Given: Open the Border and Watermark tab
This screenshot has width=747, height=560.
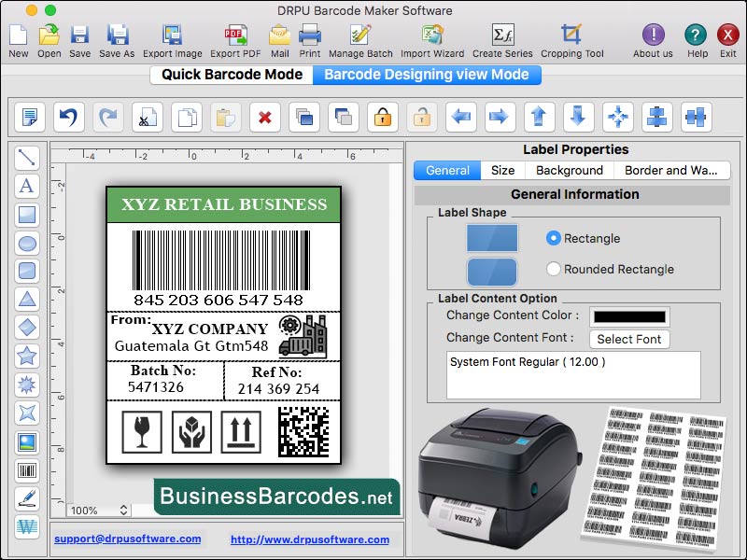Looking at the screenshot, I should click(x=671, y=171).
